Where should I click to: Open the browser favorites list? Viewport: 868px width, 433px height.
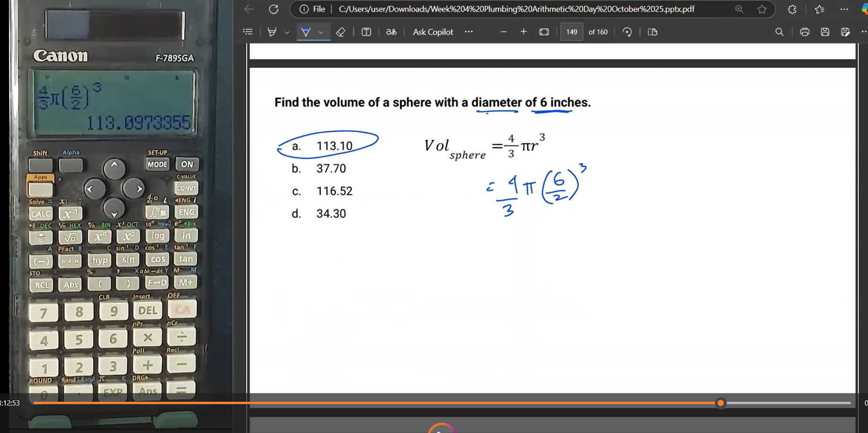point(819,9)
